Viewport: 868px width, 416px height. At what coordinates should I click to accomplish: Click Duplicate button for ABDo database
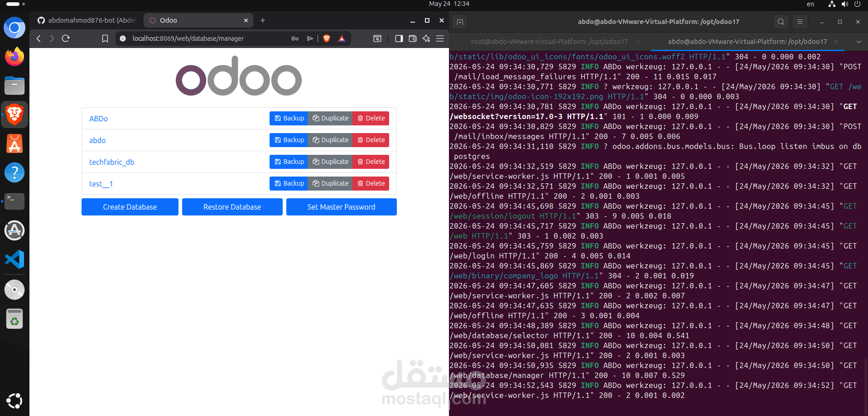click(330, 118)
